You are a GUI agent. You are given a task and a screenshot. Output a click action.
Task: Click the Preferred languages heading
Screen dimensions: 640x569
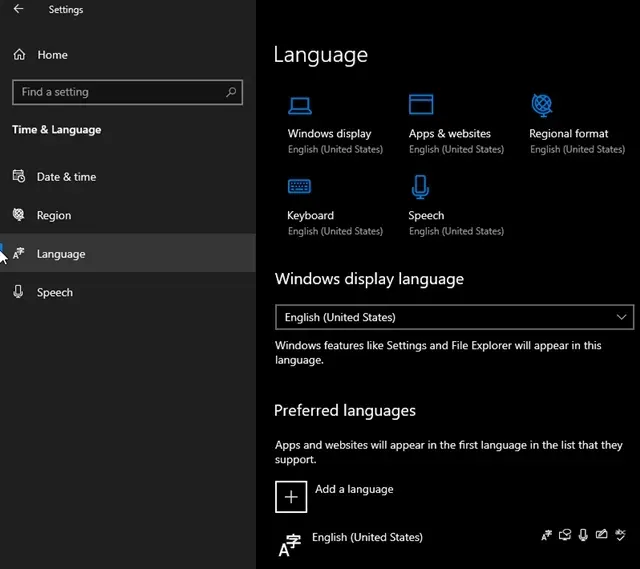coord(345,411)
